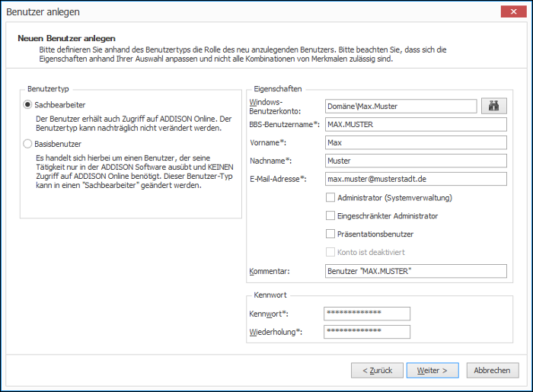
Task: Click the 'Bitte definieren Sie' instruction text
Action: click(242, 54)
